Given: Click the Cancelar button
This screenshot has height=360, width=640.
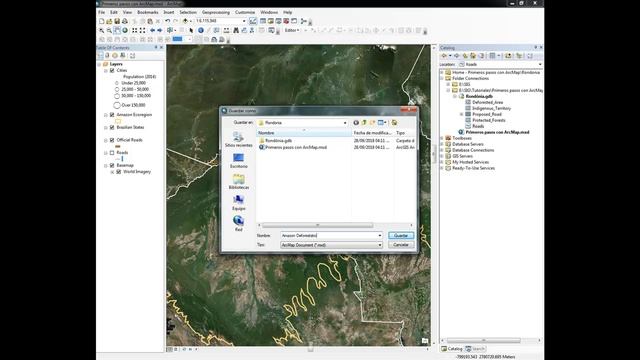Looking at the screenshot, I should click(401, 245).
